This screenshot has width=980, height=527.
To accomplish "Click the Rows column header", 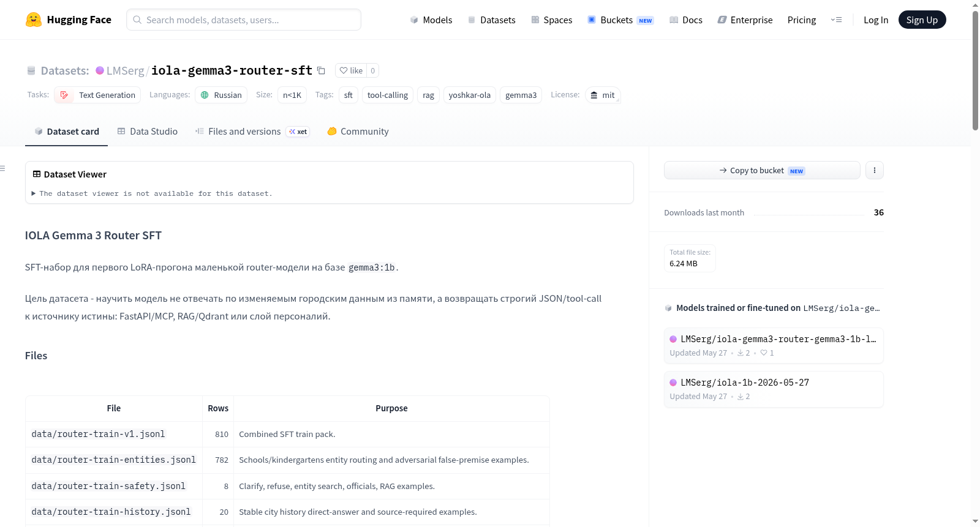I will 218,408.
